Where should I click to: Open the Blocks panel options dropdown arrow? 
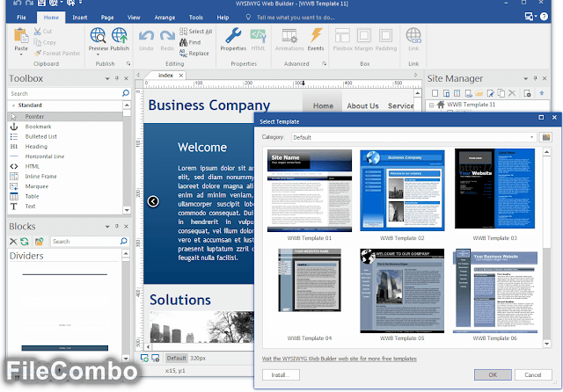[107, 227]
